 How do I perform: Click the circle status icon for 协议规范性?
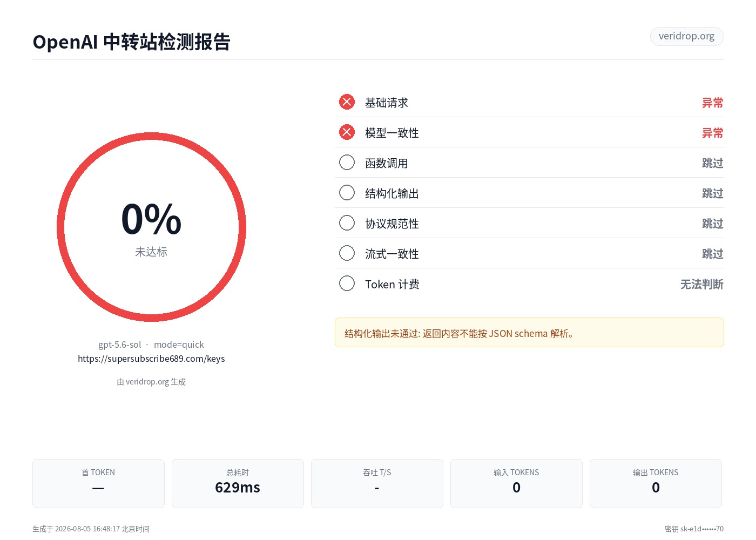pyautogui.click(x=347, y=223)
